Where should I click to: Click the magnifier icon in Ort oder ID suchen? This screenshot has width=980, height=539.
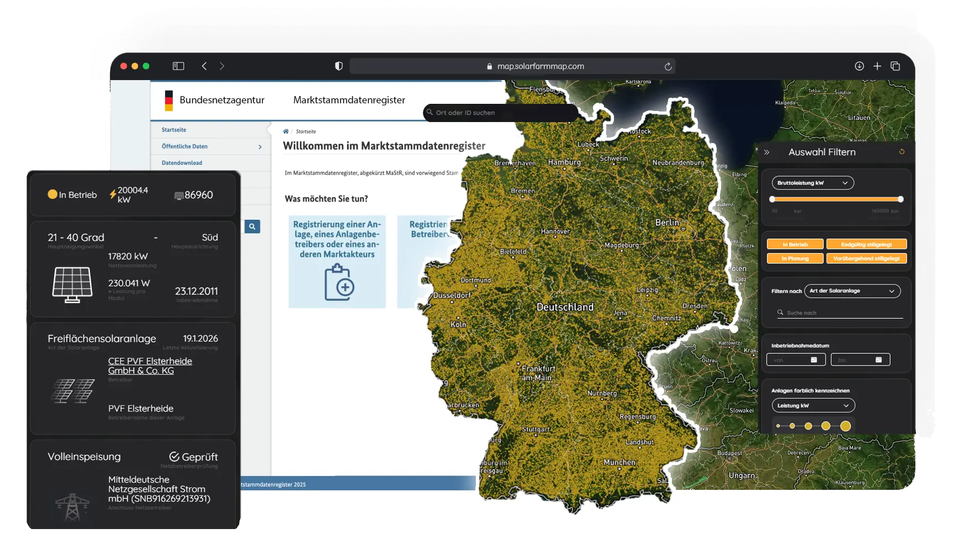pos(431,113)
